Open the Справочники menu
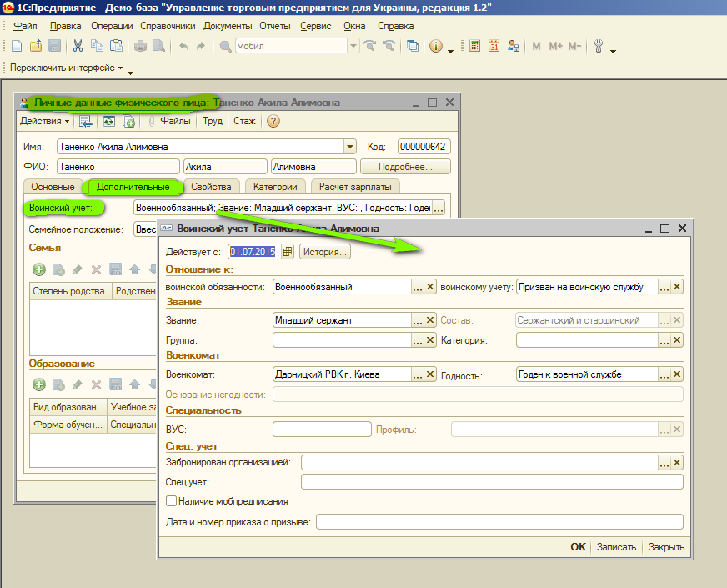This screenshot has height=588, width=727. pos(168,26)
